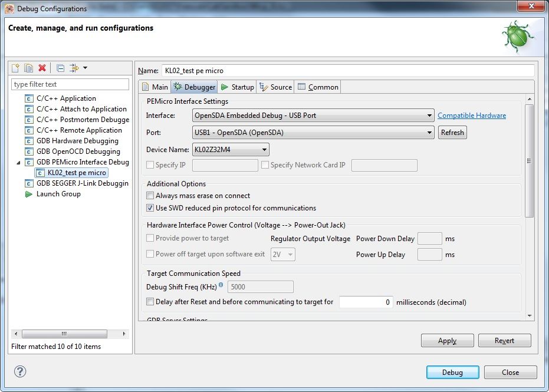
Task: Collapse the GDB PEMicro Interface Debugging node
Action: click(18, 163)
